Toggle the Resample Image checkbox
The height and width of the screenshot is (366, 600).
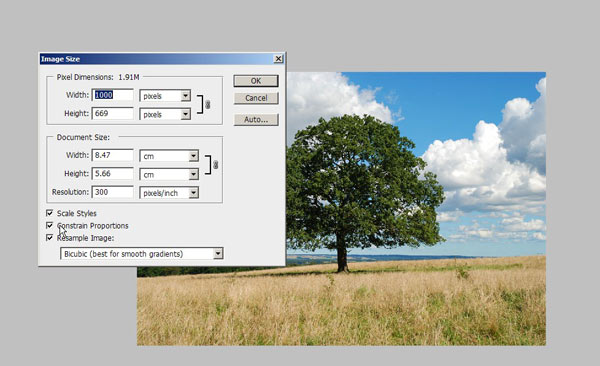click(x=49, y=238)
